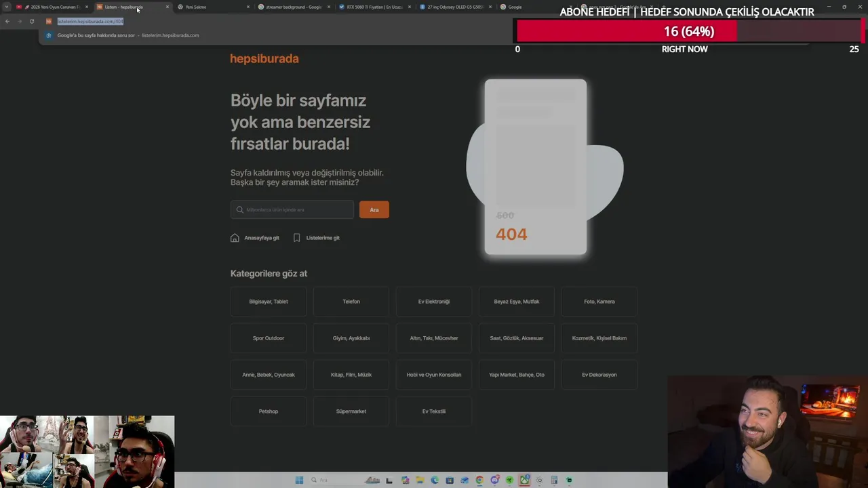Reload the page with refresh icon
This screenshot has height=488, width=868.
pos(32,21)
